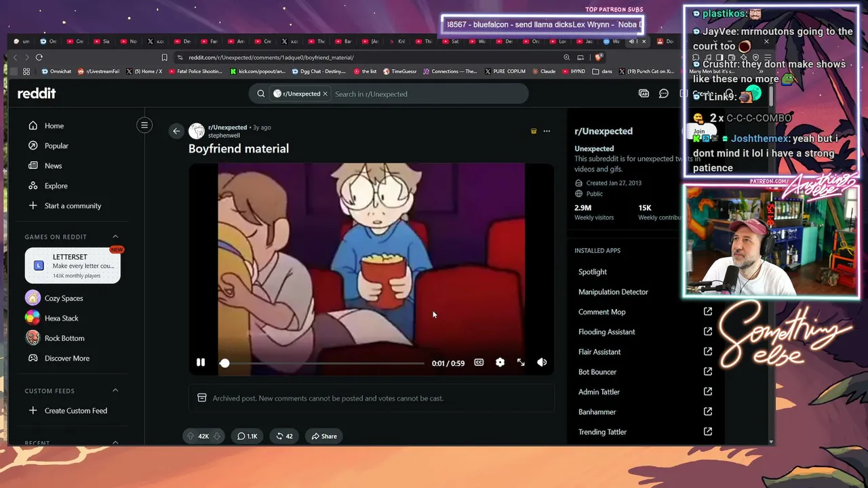
Task: Open the 1.1K comments button
Action: [247, 436]
